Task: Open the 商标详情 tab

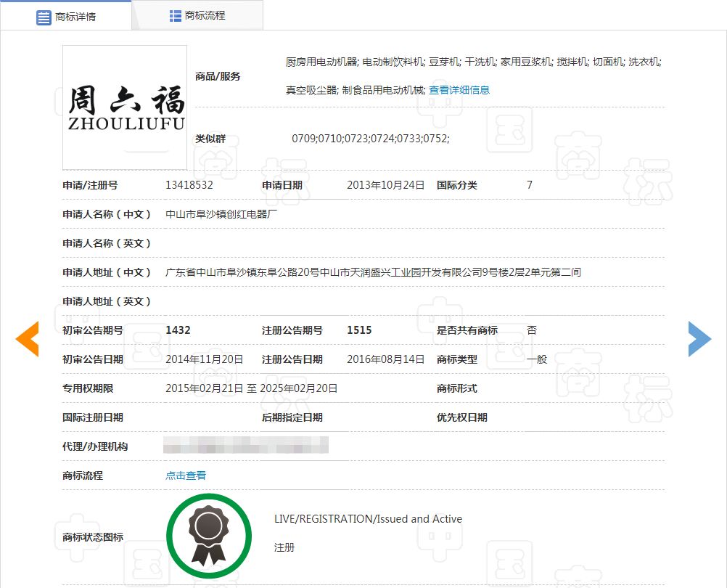Action: coord(66,17)
